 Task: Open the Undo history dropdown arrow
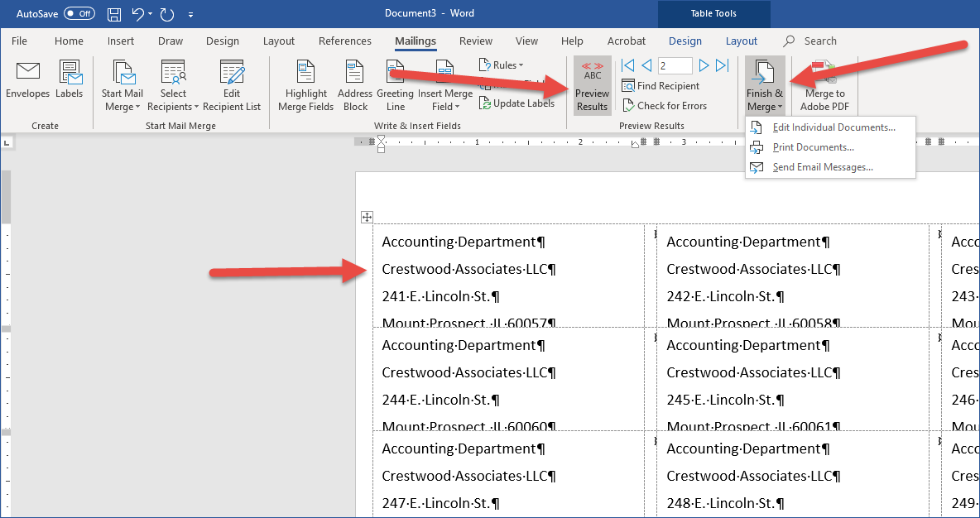point(151,14)
